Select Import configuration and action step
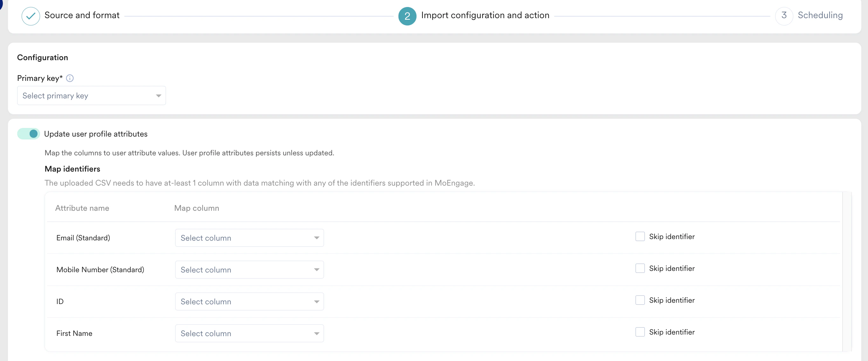This screenshot has height=361, width=868. pyautogui.click(x=485, y=16)
